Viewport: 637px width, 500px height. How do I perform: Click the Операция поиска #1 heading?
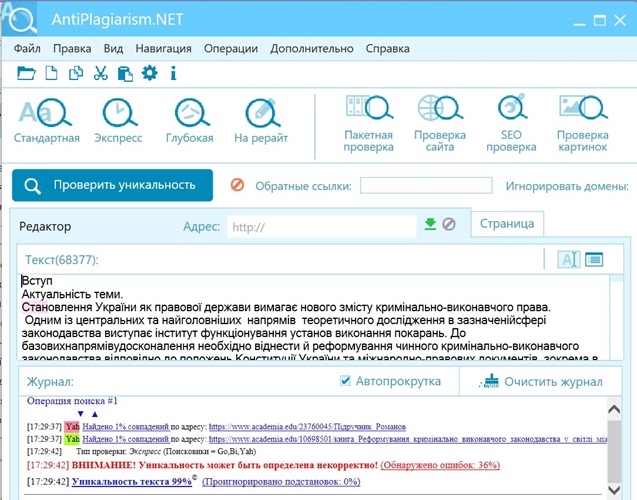(72, 401)
